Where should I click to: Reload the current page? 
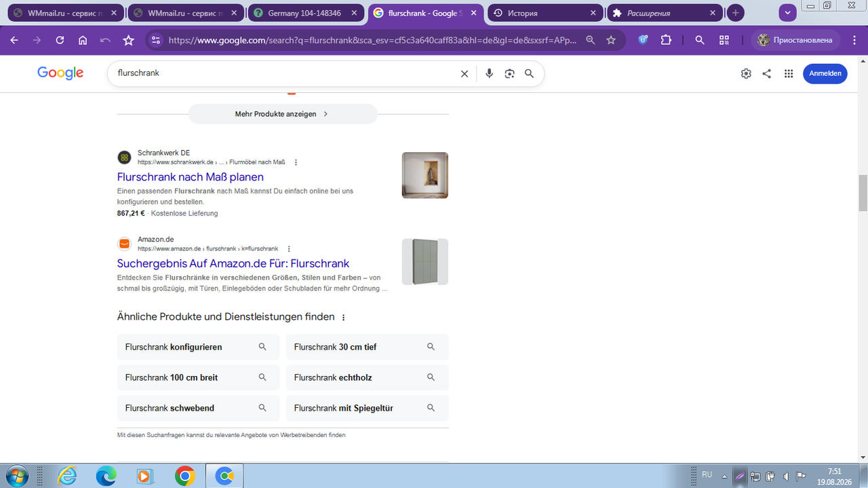click(x=60, y=40)
